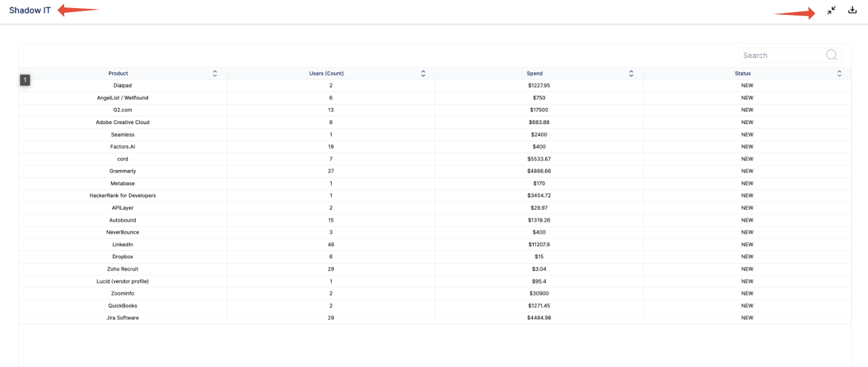Click the $11207.9 spend value
The width and height of the screenshot is (868, 367).
click(539, 244)
